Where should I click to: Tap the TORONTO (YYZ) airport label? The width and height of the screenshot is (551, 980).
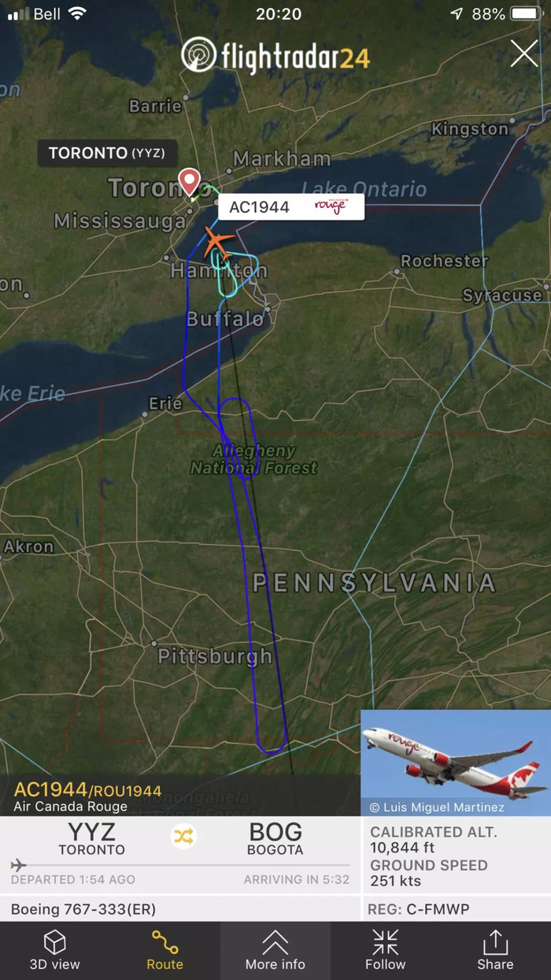pos(107,153)
